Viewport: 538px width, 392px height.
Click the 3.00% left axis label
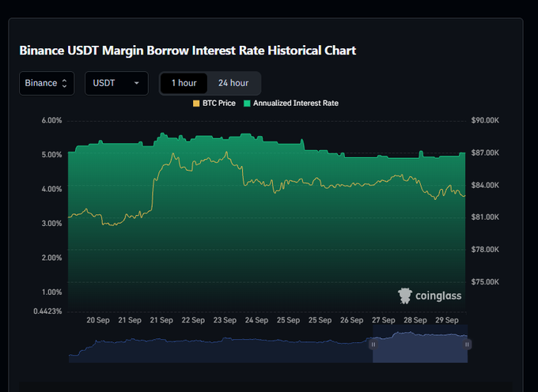[51, 224]
